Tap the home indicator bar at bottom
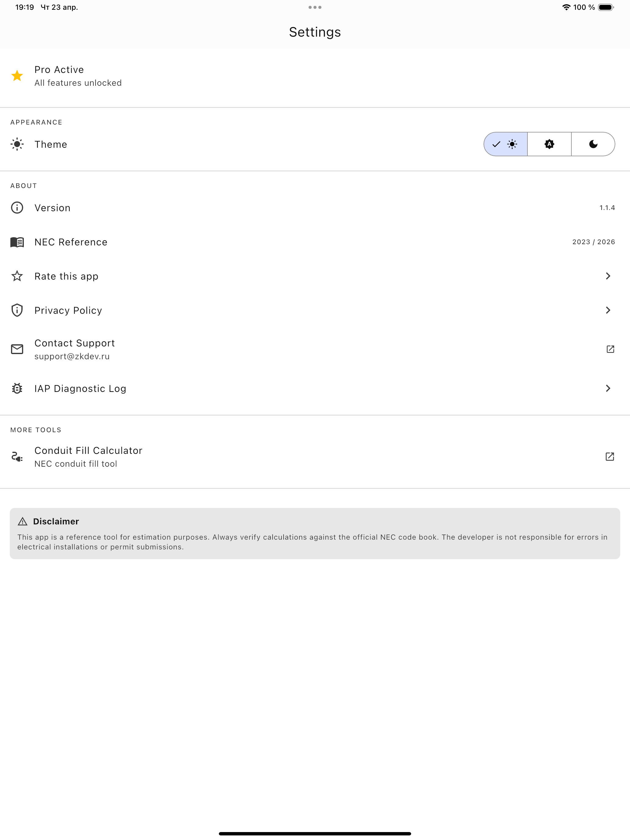This screenshot has height=840, width=630. [x=315, y=834]
